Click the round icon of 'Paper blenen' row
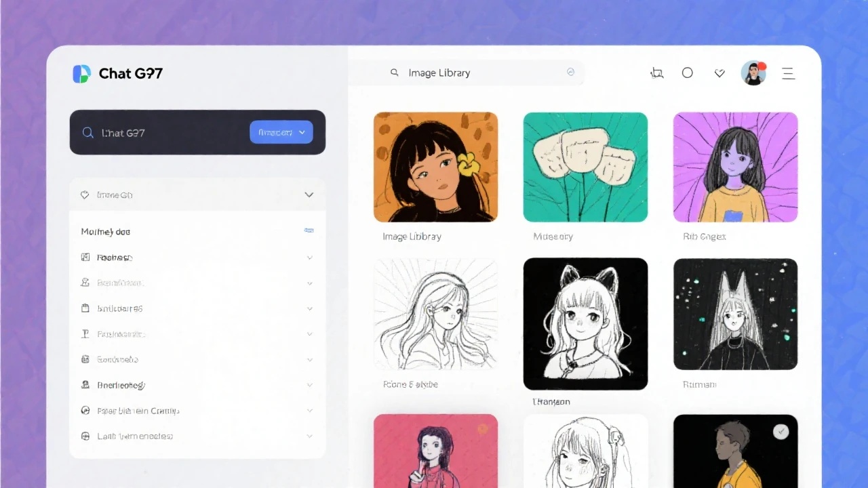 (85, 411)
